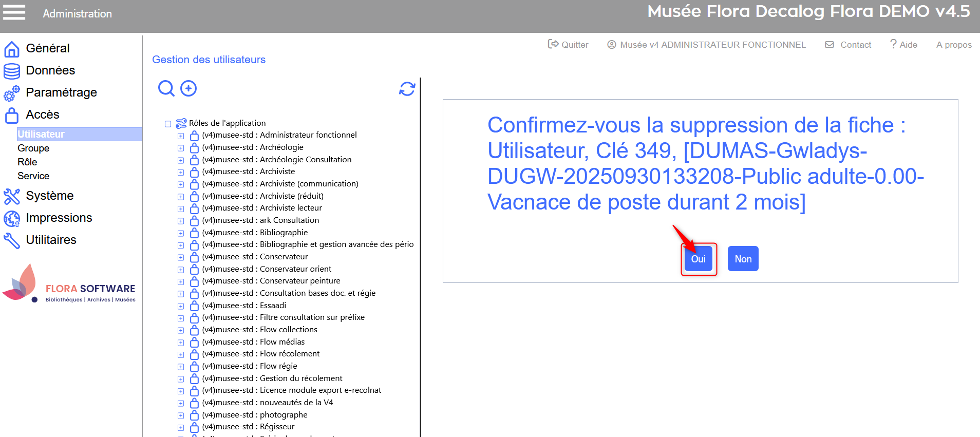This screenshot has width=980, height=437.
Task: Click the Paramétrage gears icon
Action: pos(12,93)
